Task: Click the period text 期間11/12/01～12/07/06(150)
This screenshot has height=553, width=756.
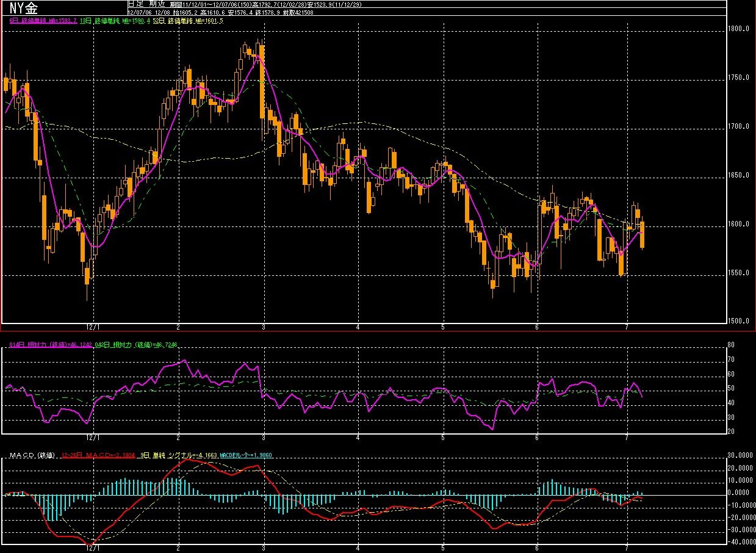Action: (211, 5)
